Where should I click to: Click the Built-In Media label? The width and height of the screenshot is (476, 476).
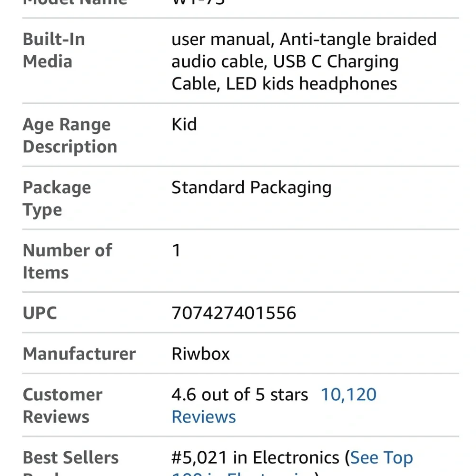pos(54,50)
